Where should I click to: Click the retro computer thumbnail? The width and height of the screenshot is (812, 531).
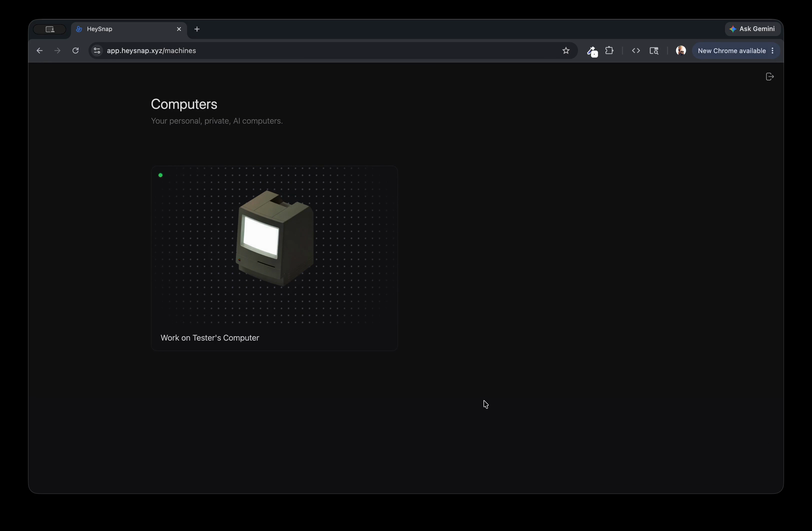274,239
